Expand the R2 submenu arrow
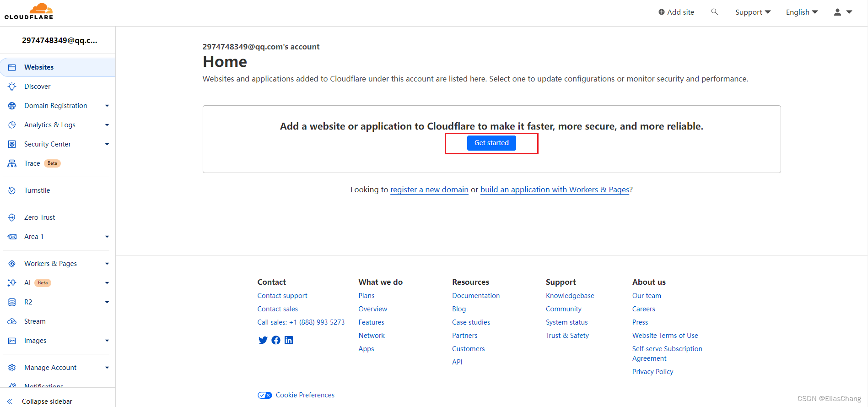 [x=107, y=302]
